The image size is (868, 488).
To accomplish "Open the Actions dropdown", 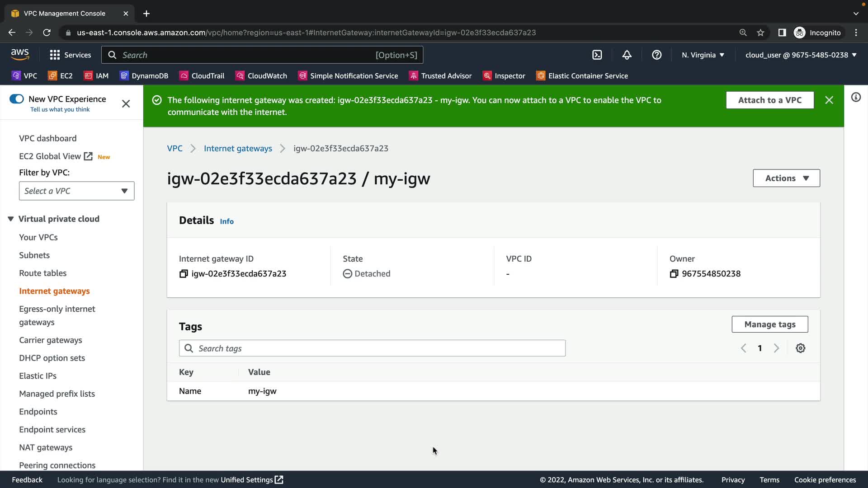I will pos(786,178).
